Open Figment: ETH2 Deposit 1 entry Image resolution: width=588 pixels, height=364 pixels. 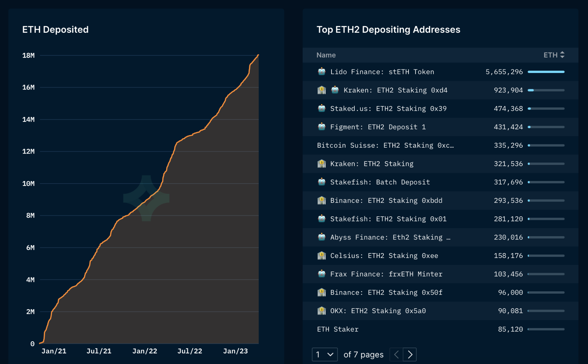tap(378, 127)
